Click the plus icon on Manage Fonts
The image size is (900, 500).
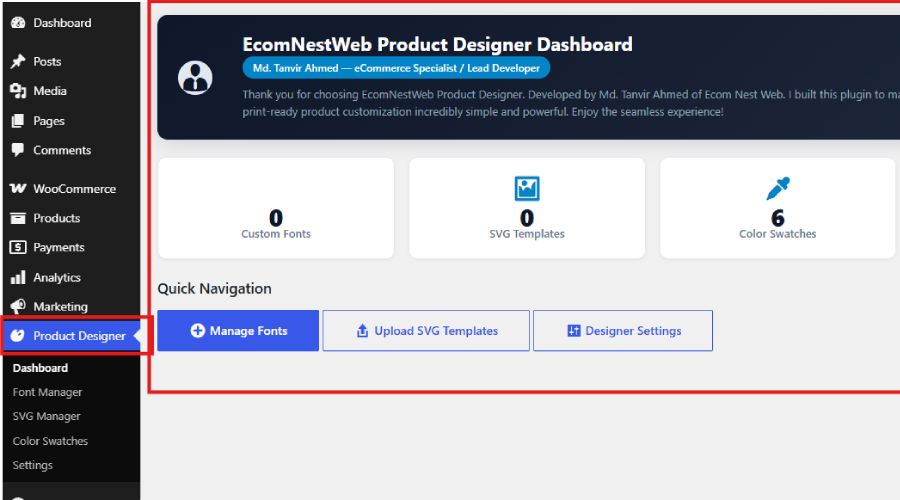click(197, 331)
